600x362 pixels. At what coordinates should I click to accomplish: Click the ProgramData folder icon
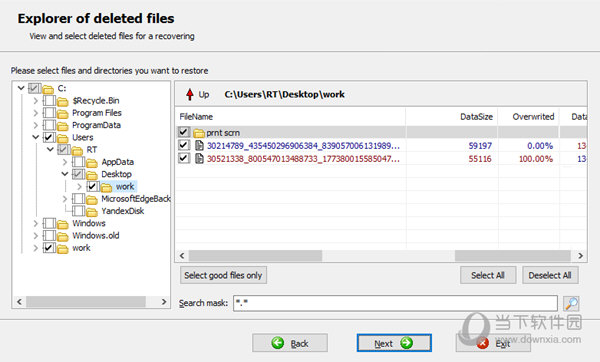click(x=63, y=126)
